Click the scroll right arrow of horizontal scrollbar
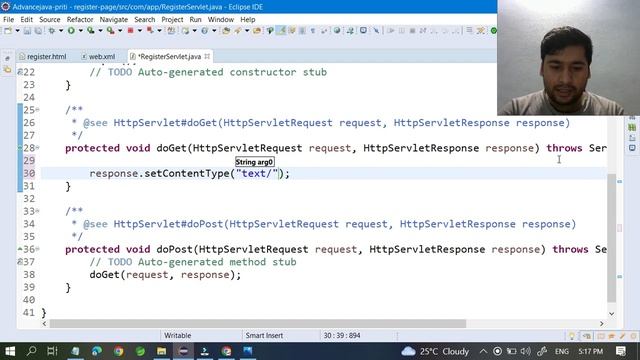This screenshot has height=360, width=640. pyautogui.click(x=601, y=324)
